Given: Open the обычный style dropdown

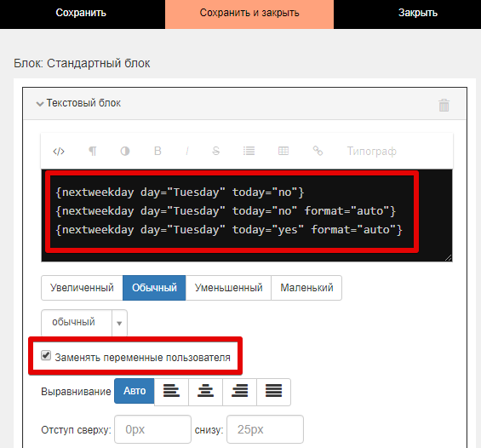Looking at the screenshot, I should tap(84, 323).
